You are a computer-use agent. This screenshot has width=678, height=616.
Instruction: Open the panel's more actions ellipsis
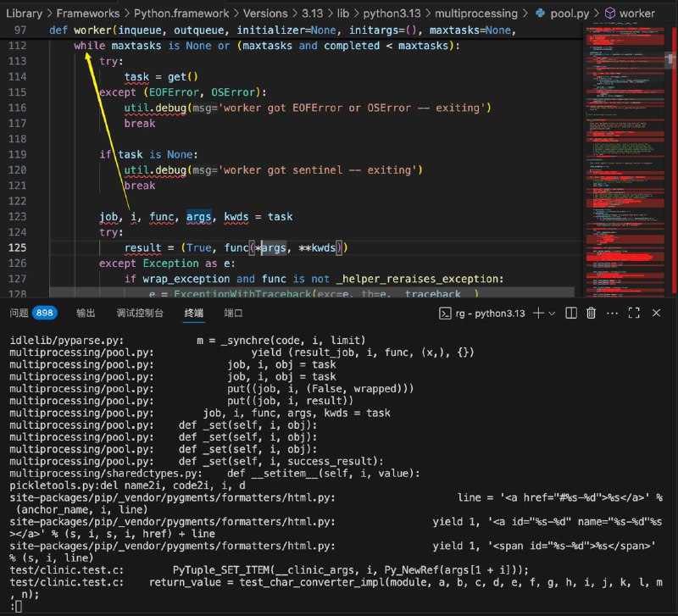(x=613, y=314)
